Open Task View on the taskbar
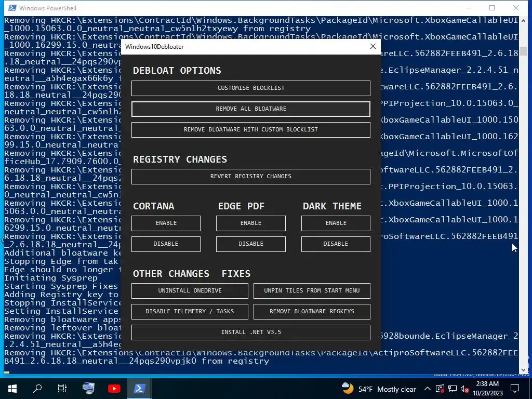This screenshot has height=399, width=532. click(62, 389)
